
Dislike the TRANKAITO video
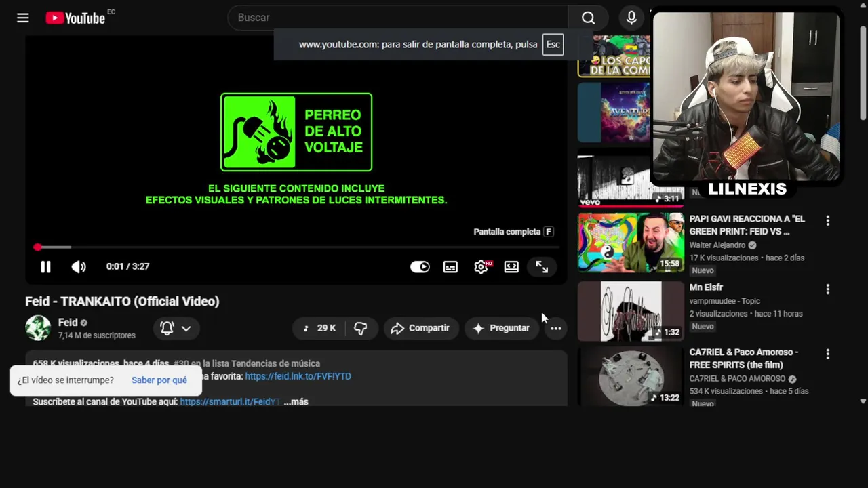coord(361,328)
